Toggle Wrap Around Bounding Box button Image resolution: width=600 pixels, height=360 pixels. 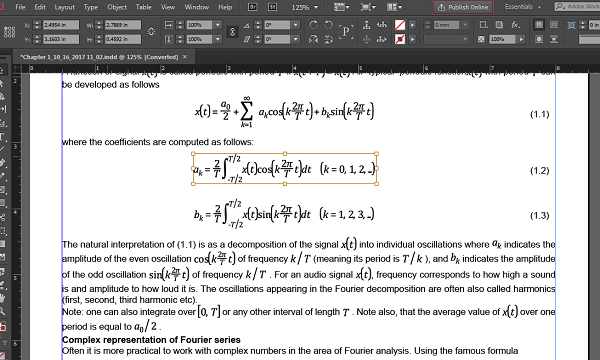tap(554, 25)
